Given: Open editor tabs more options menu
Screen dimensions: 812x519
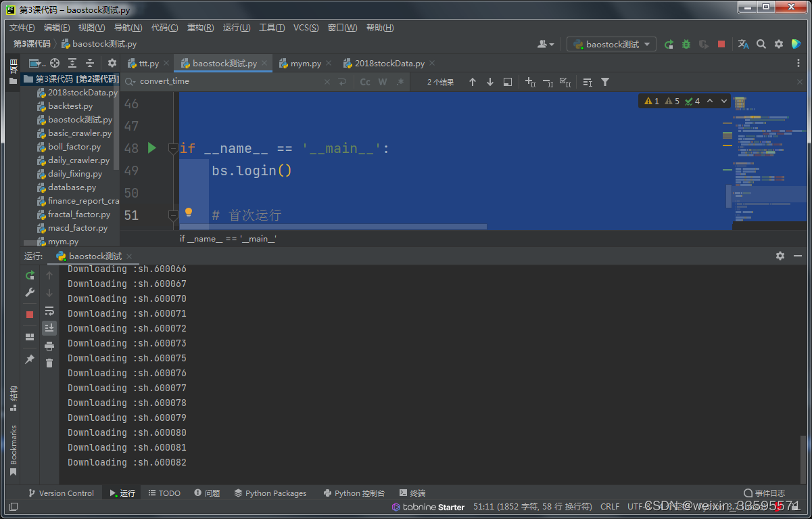Looking at the screenshot, I should coord(798,63).
